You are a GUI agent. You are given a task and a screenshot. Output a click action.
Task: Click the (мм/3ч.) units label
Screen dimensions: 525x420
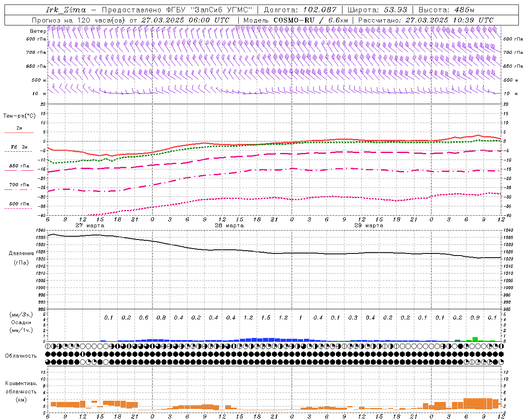[21, 315]
